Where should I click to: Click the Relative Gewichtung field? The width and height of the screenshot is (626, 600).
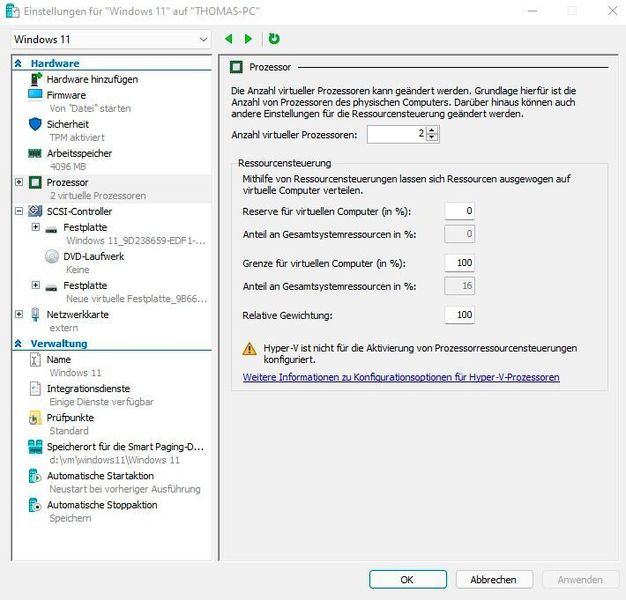(x=460, y=315)
